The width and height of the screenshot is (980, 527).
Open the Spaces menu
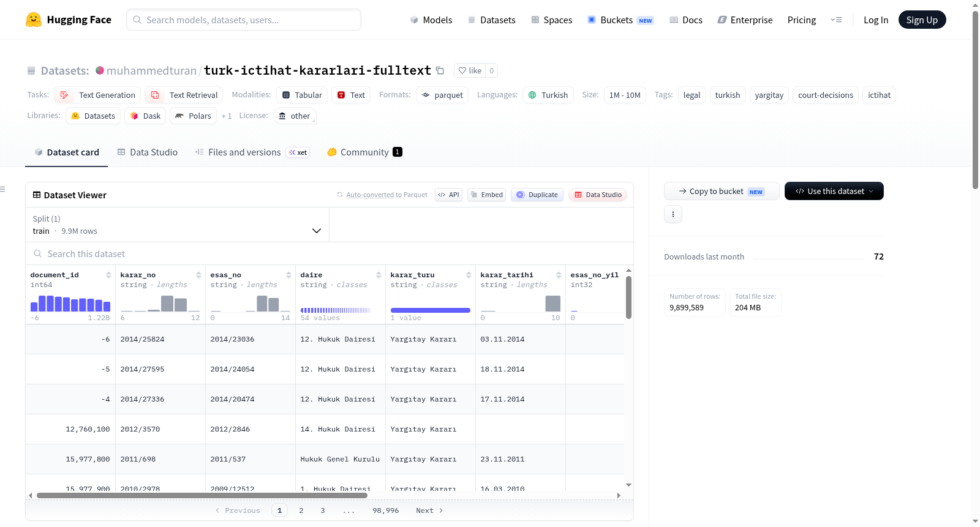click(x=552, y=20)
